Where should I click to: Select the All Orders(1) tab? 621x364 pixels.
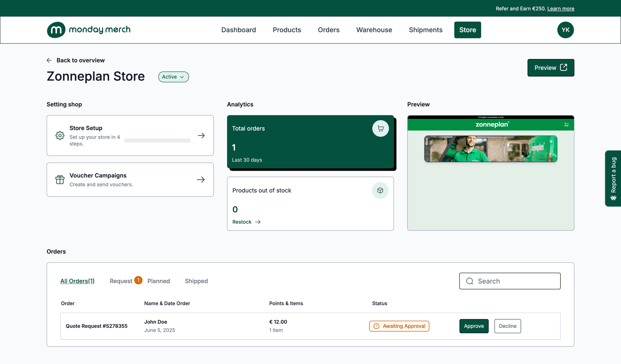pos(77,281)
